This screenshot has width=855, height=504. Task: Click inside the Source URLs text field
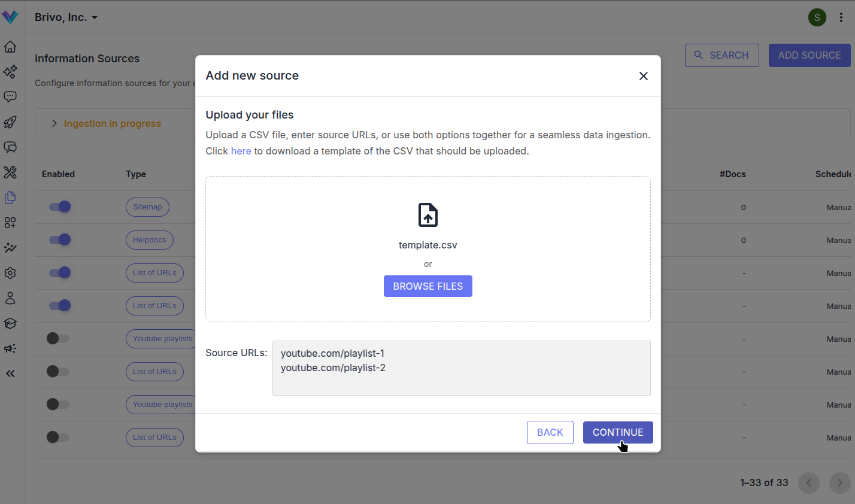[461, 366]
